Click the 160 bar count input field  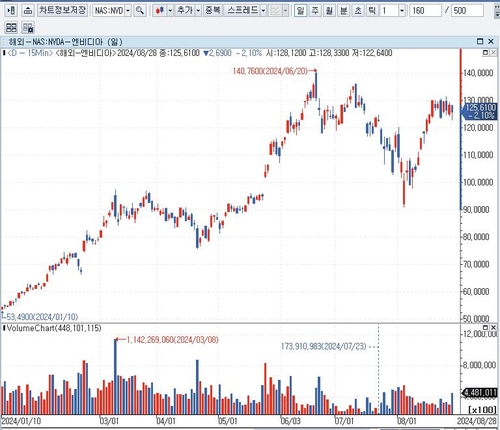click(x=425, y=11)
